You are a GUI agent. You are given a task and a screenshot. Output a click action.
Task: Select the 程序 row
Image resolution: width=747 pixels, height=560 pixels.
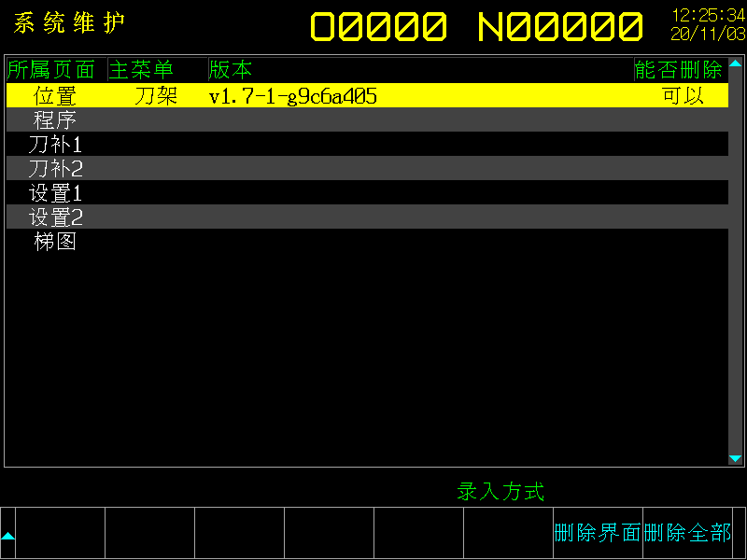point(367,120)
